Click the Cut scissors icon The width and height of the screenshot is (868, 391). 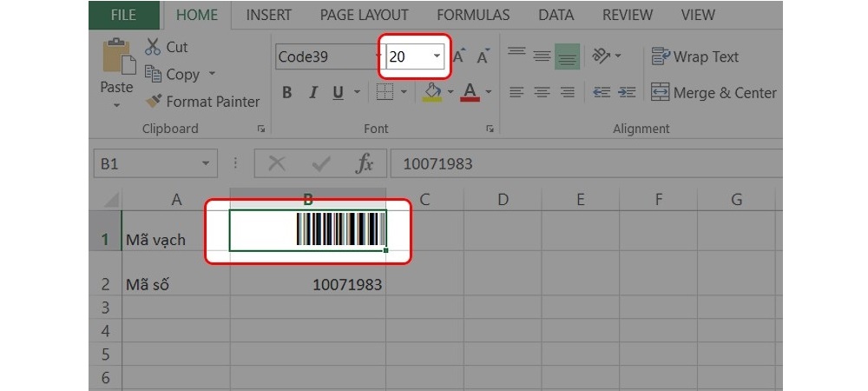click(x=154, y=47)
